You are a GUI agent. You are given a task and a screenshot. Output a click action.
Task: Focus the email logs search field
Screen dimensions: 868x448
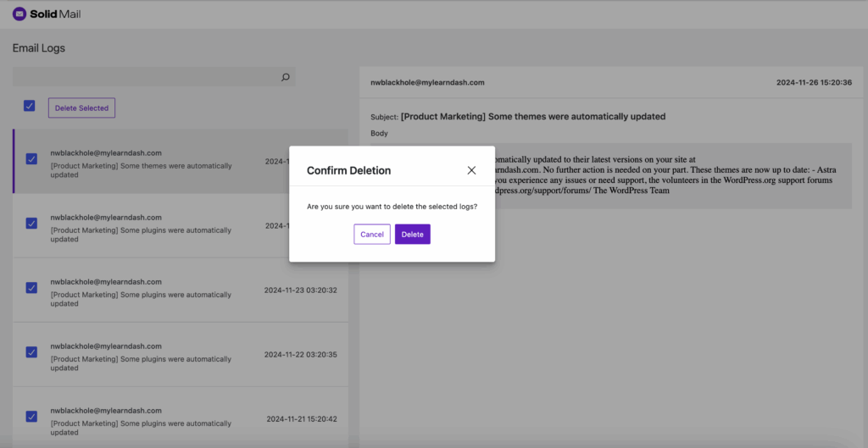click(144, 77)
